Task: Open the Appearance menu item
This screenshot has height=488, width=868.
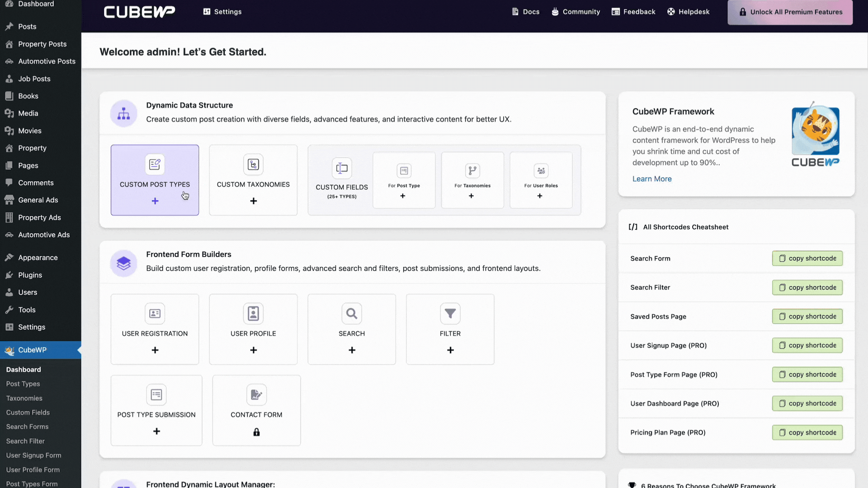Action: [38, 257]
